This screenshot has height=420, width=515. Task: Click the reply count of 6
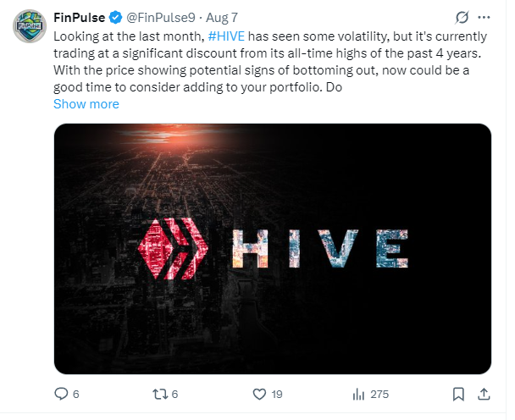pos(76,394)
